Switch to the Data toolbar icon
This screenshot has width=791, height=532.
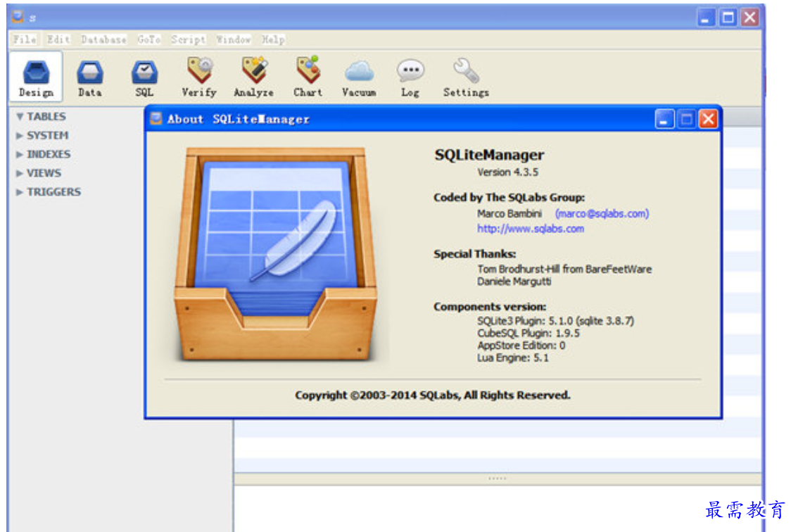pyautogui.click(x=90, y=77)
